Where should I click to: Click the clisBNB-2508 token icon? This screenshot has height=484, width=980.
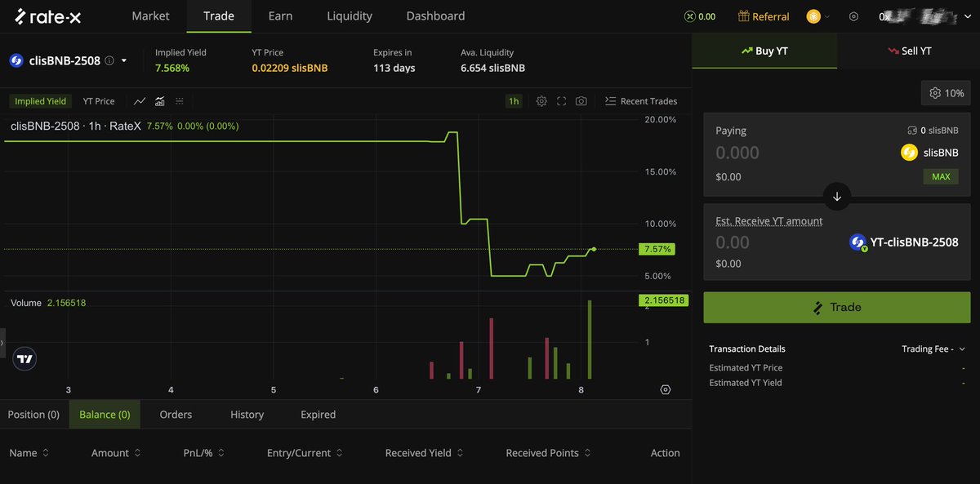(x=16, y=60)
